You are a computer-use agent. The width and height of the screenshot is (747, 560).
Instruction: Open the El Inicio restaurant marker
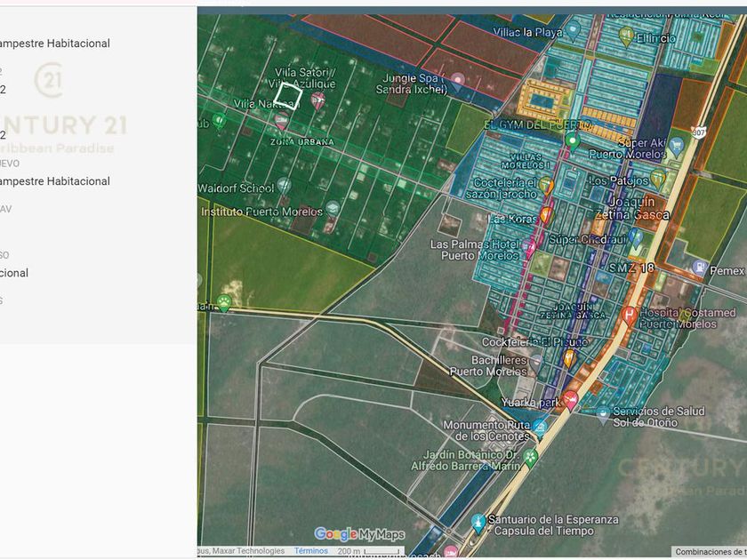click(625, 36)
